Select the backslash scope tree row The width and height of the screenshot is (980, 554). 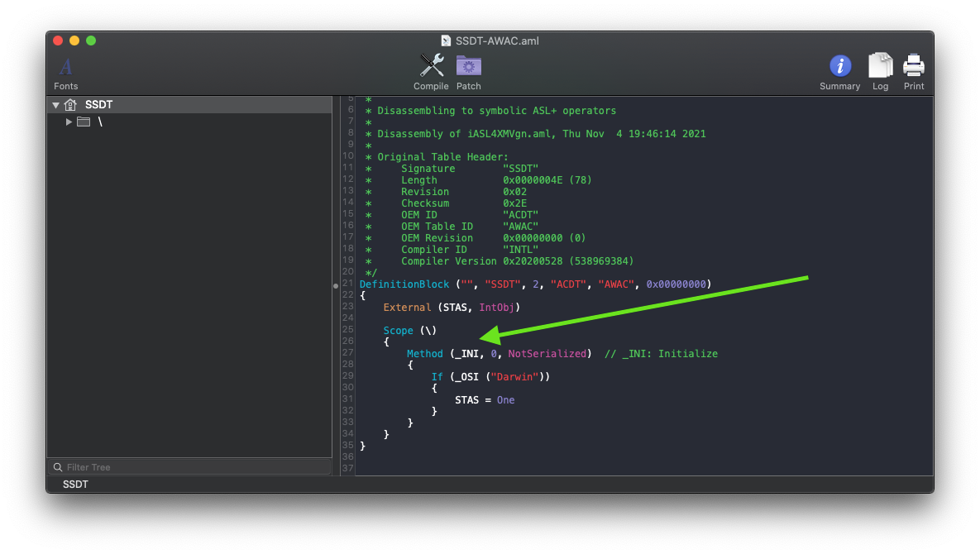(189, 122)
